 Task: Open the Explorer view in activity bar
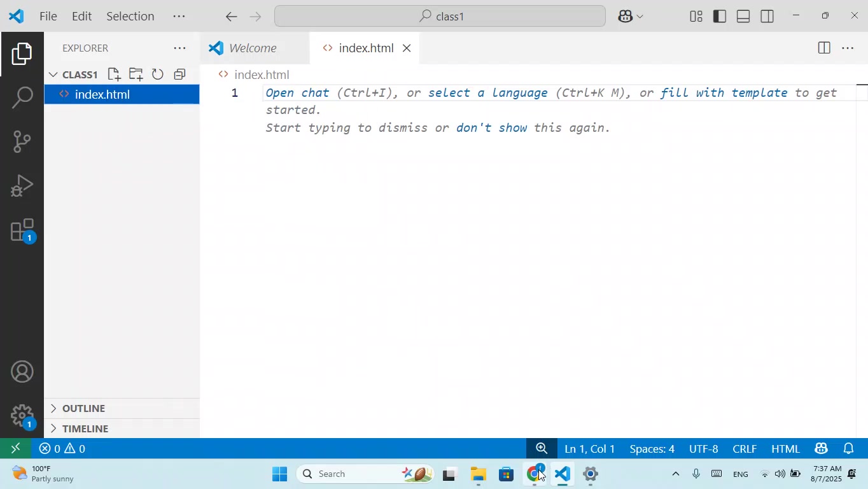(22, 54)
